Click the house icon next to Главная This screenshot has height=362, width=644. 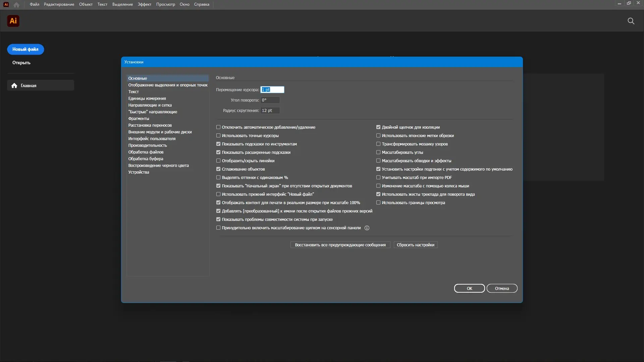tap(14, 85)
